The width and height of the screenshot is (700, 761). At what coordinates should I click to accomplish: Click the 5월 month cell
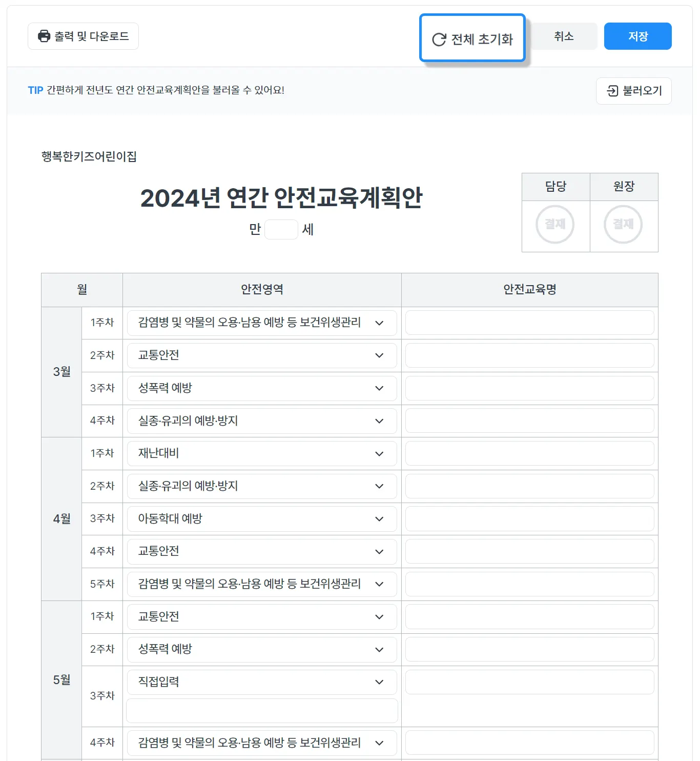61,680
